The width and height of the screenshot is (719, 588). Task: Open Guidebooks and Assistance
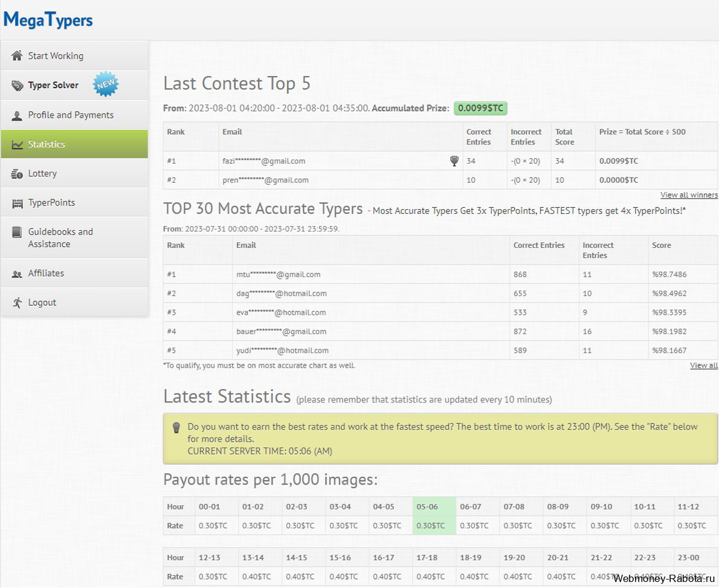74,237
